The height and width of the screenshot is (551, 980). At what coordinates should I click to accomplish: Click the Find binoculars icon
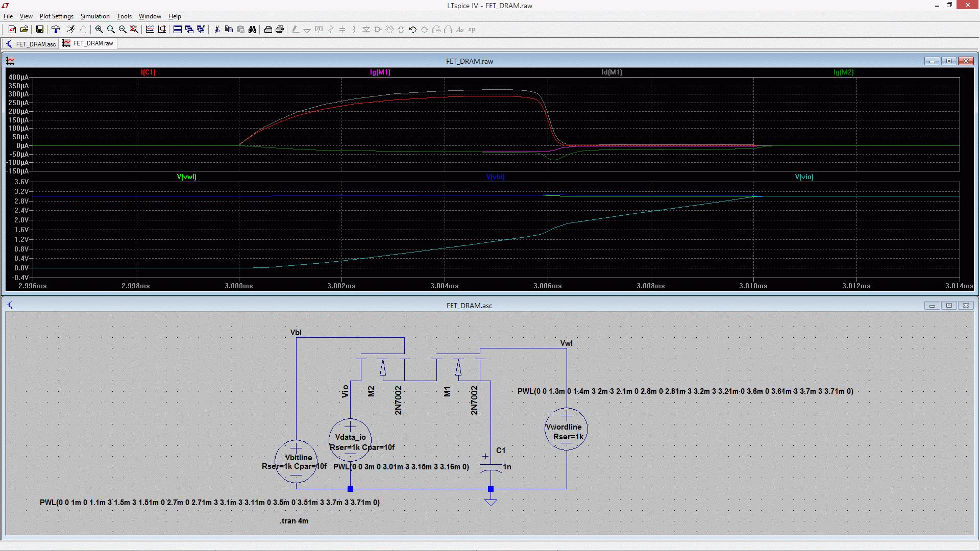[252, 30]
